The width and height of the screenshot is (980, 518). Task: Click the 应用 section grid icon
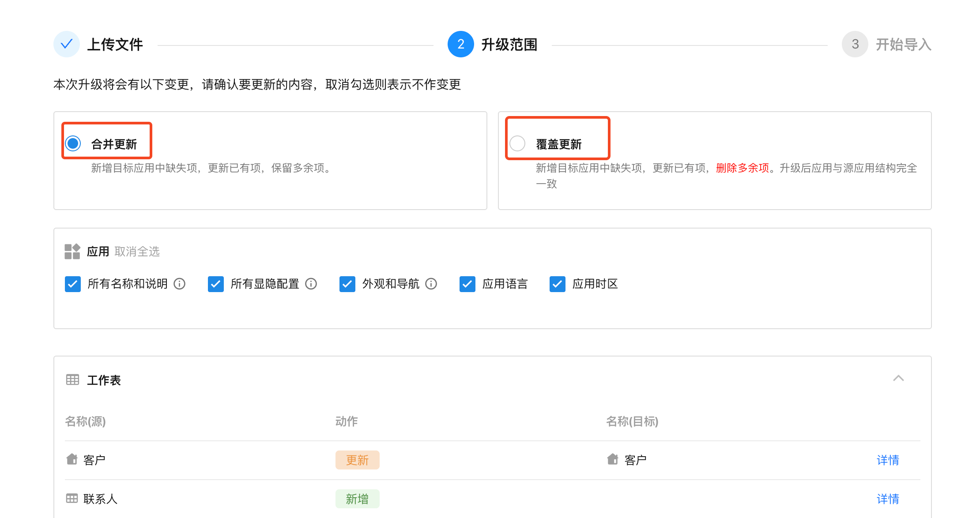point(72,251)
